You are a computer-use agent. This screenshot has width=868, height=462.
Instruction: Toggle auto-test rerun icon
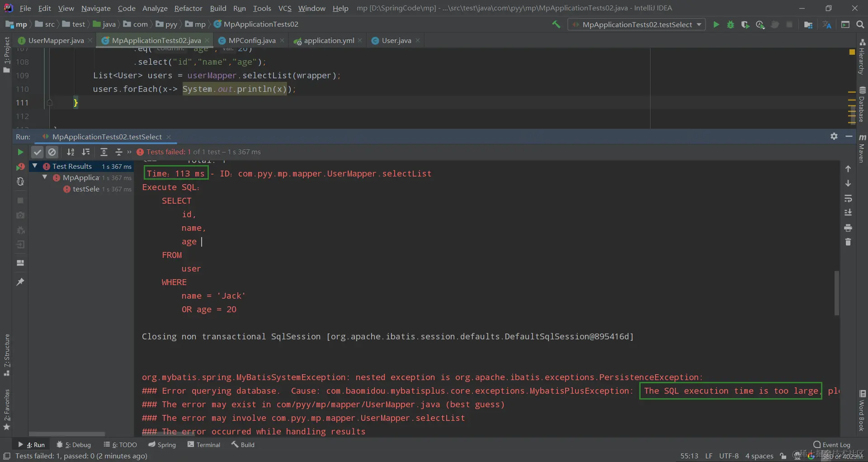[x=20, y=181]
